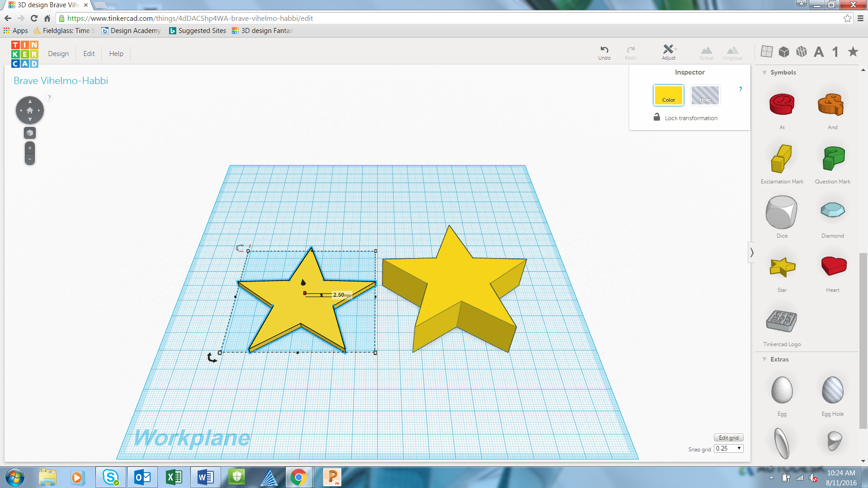Pick the Tinkercad Logo shape
Image resolution: width=868 pixels, height=488 pixels.
click(x=782, y=321)
